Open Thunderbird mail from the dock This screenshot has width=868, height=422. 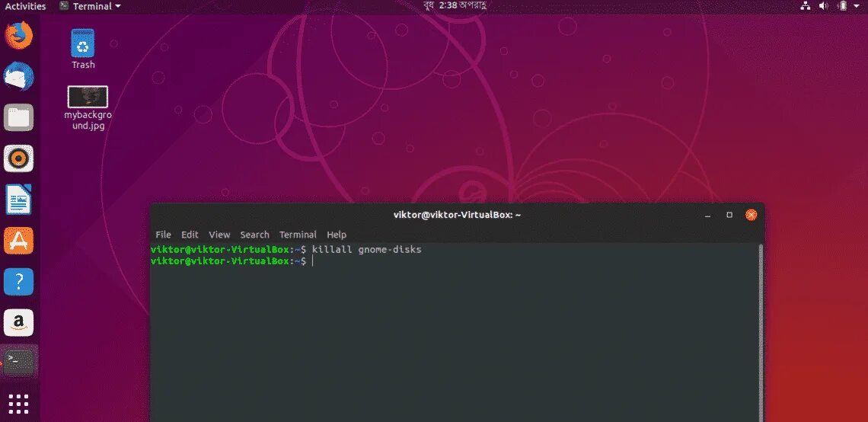coord(19,76)
